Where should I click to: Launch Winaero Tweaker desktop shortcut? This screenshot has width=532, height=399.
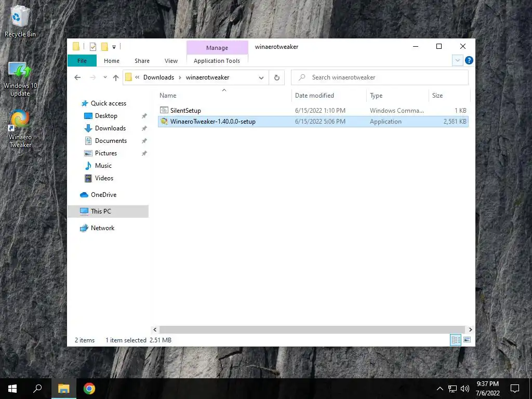coord(20,129)
